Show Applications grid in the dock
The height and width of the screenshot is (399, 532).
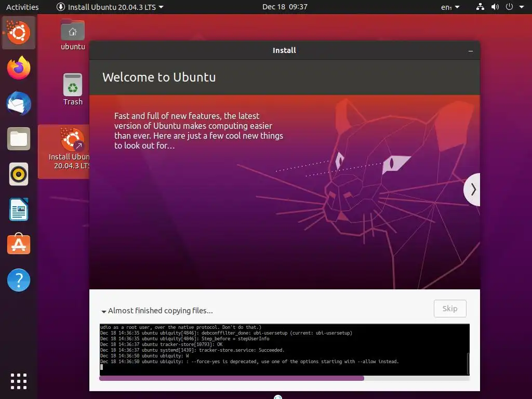pos(19,381)
